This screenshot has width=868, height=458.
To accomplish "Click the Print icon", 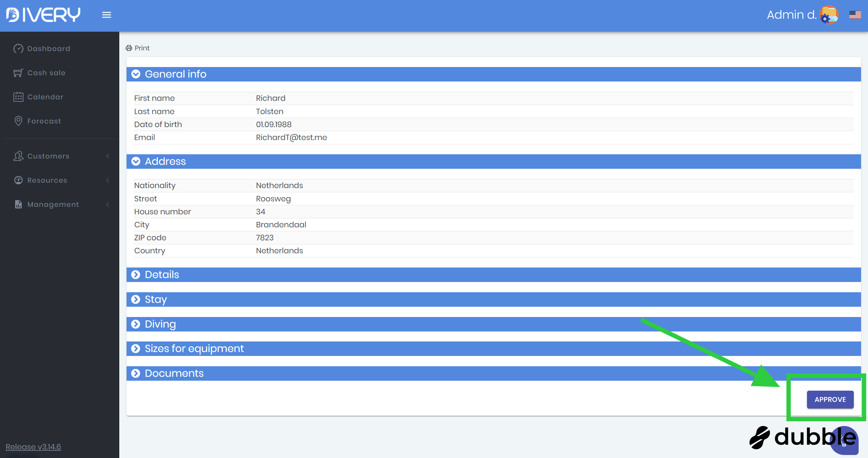I will coord(129,48).
